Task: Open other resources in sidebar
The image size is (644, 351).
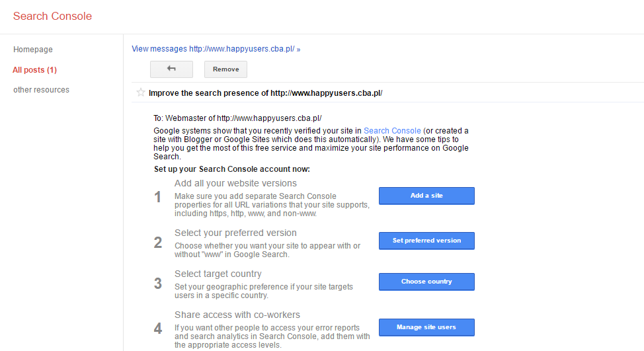Action: tap(41, 89)
